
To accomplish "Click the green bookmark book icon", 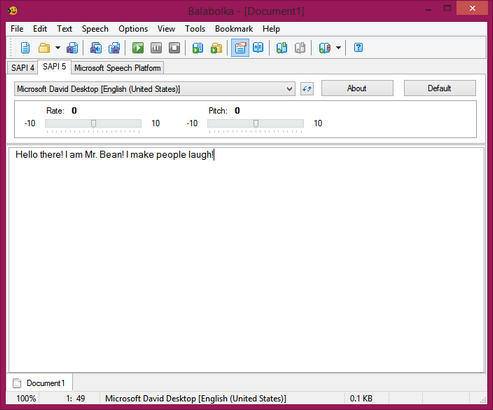I will click(282, 48).
